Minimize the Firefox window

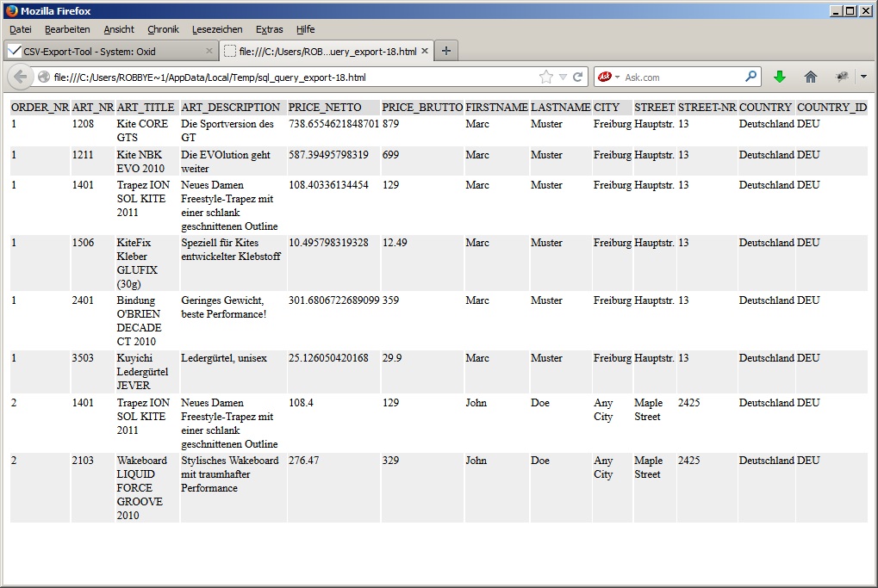(x=836, y=10)
